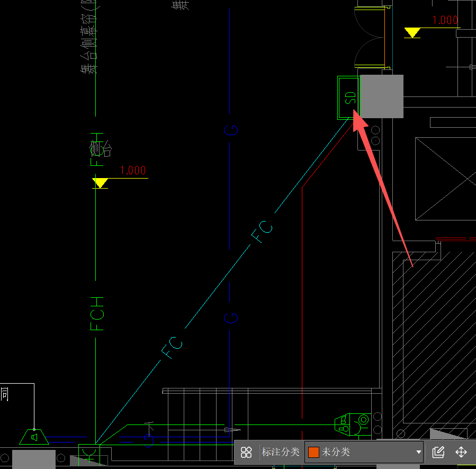The image size is (476, 469).
Task: Select the green SD device box
Action: pyautogui.click(x=348, y=98)
